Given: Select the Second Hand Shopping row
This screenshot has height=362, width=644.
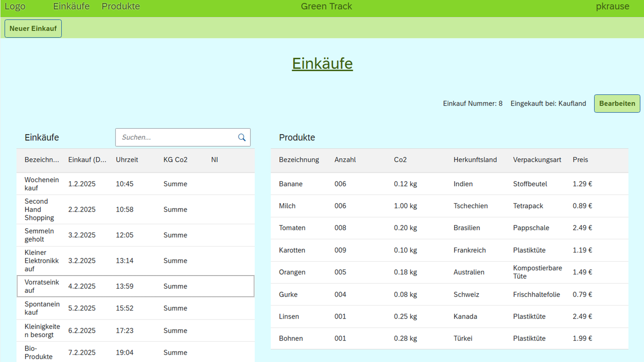Looking at the screenshot, I should tap(135, 209).
